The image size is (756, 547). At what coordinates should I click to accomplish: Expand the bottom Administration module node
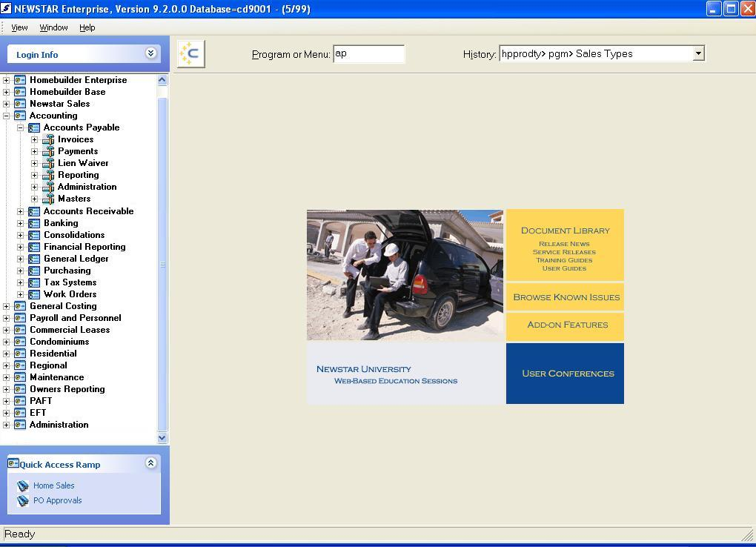pos(6,425)
